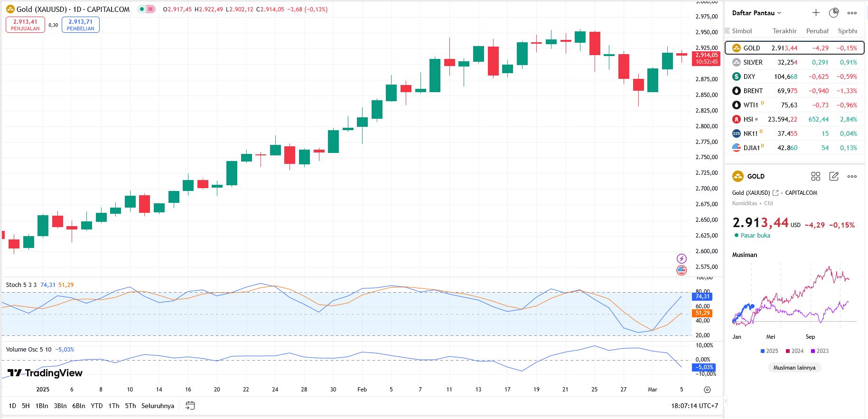868x419 pixels.
Task: Open the GOLD details three-dots menu
Action: 852,176
